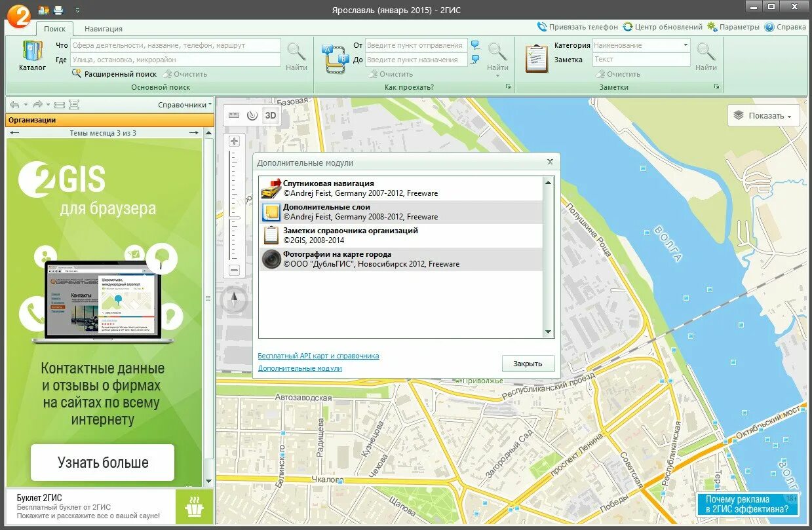The width and height of the screenshot is (812, 530).
Task: Click the collapse list icon in directory panel
Action: click(60, 105)
